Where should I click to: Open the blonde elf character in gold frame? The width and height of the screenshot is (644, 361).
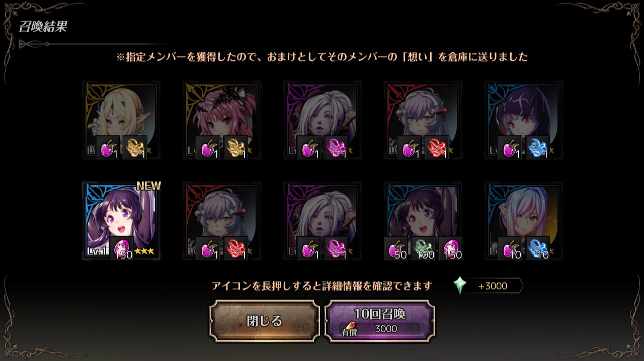click(121, 121)
